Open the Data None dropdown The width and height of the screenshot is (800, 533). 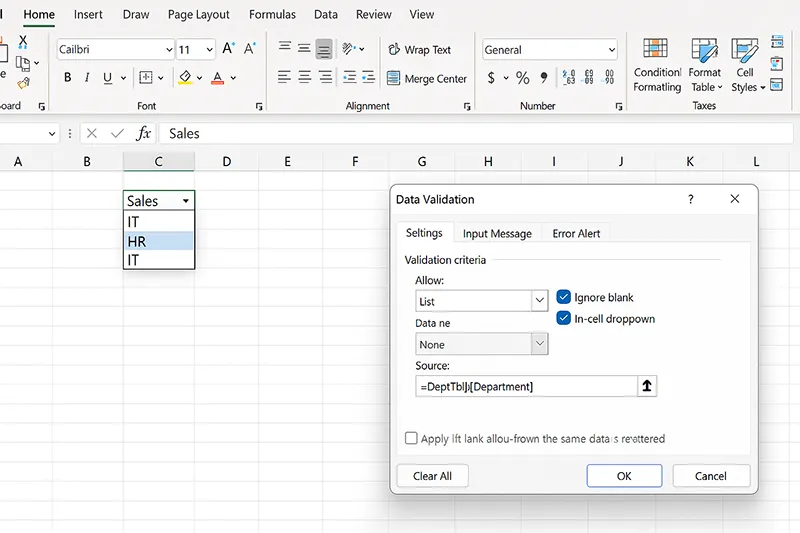539,344
